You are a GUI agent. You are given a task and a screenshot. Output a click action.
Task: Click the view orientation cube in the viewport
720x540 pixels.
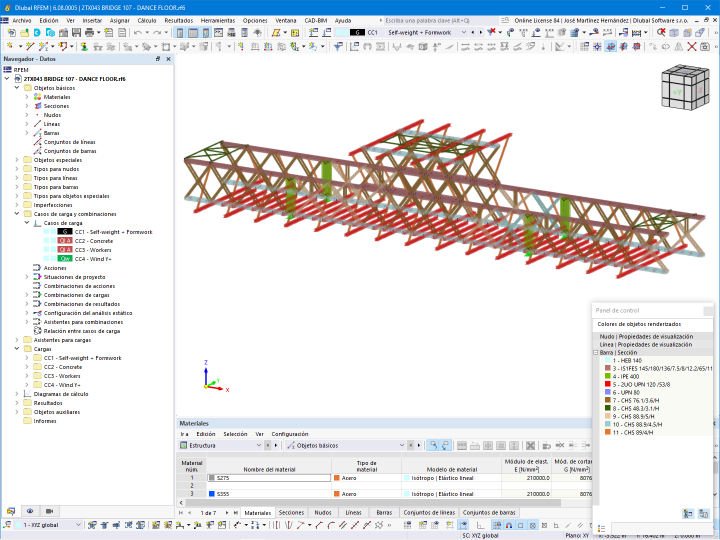click(x=686, y=87)
